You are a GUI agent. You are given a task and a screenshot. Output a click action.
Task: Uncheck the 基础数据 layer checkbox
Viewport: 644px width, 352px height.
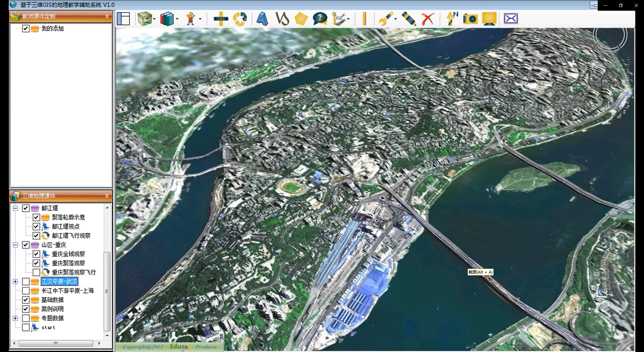point(26,300)
